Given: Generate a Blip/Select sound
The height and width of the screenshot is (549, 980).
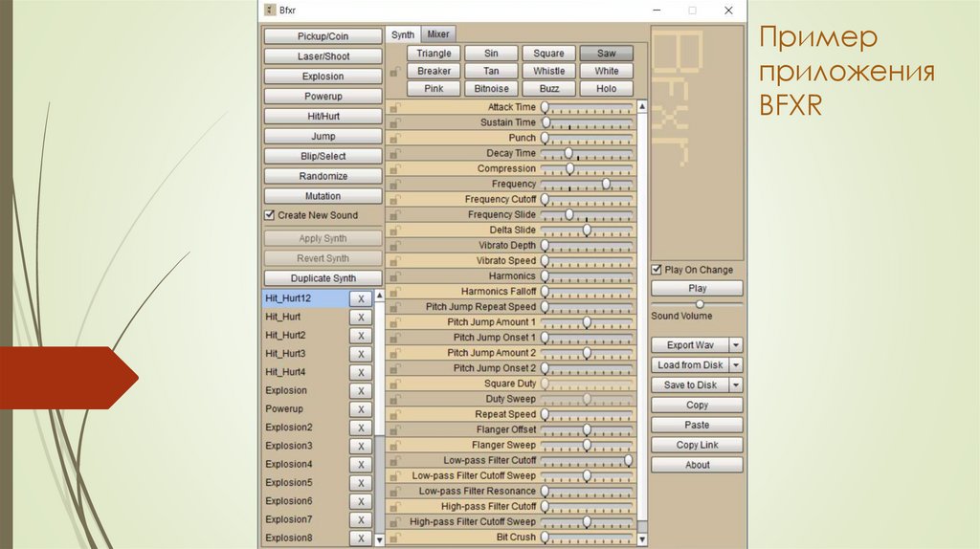Looking at the screenshot, I should (323, 156).
